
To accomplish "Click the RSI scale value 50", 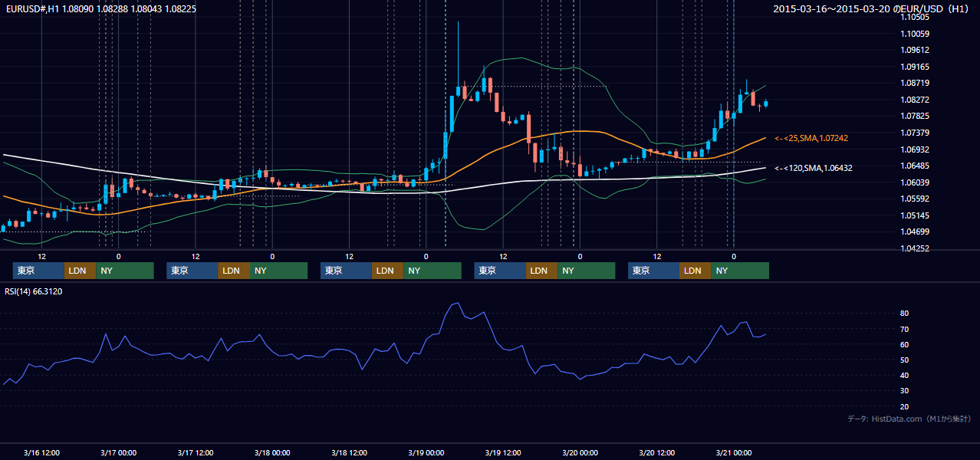I will [x=905, y=360].
